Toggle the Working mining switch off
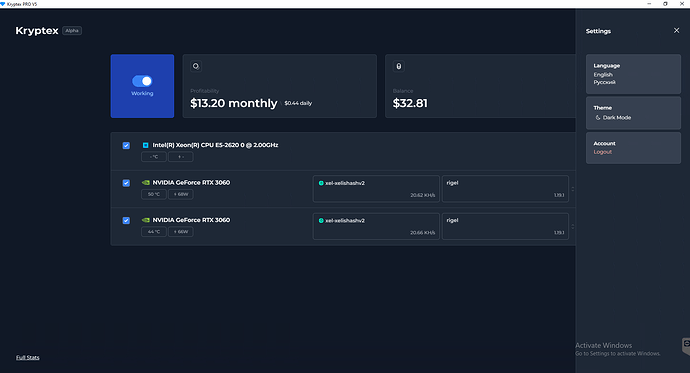Image resolution: width=690 pixels, height=373 pixels. [142, 81]
